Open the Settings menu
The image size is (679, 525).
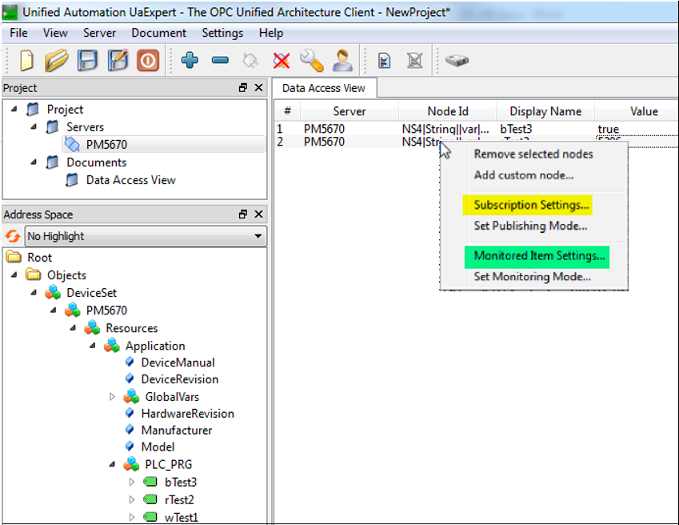[x=223, y=33]
